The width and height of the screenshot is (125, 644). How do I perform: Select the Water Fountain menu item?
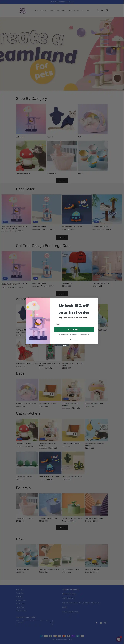click(x=74, y=10)
